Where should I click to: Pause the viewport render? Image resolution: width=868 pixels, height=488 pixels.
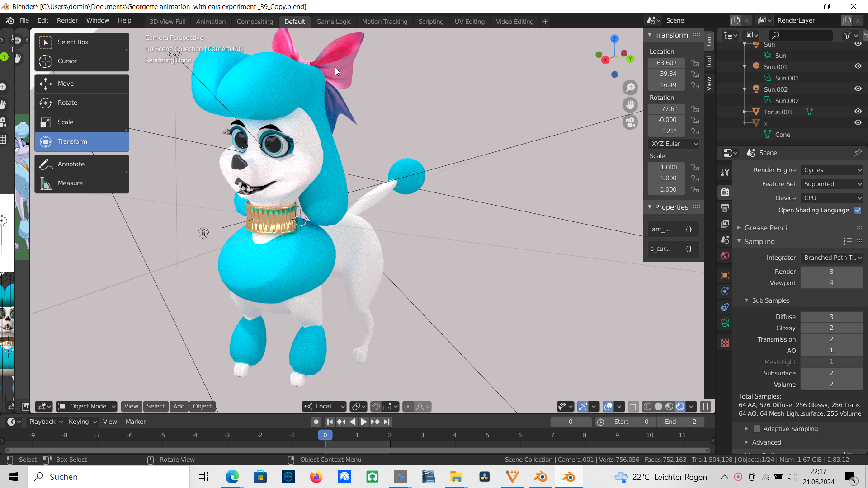click(x=705, y=406)
